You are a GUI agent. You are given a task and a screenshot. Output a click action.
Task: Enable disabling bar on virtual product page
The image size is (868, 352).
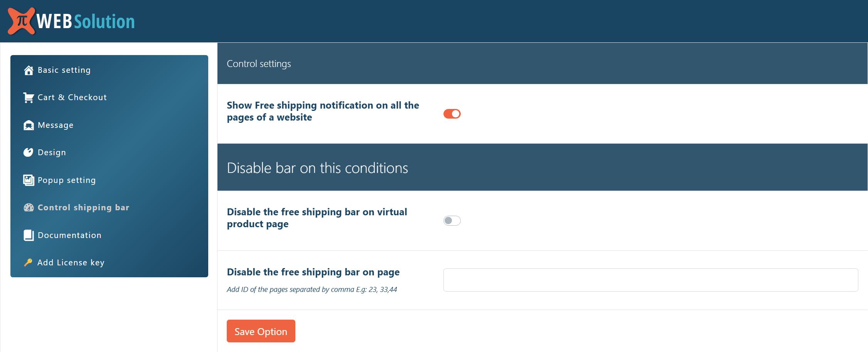pos(452,221)
